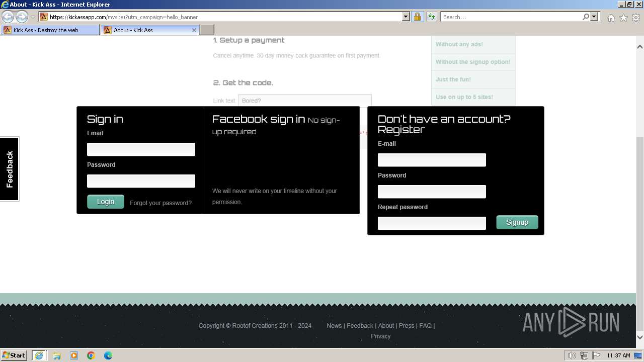Expand the address bar history dropdown
This screenshot has height=362, width=644.
pos(406,17)
